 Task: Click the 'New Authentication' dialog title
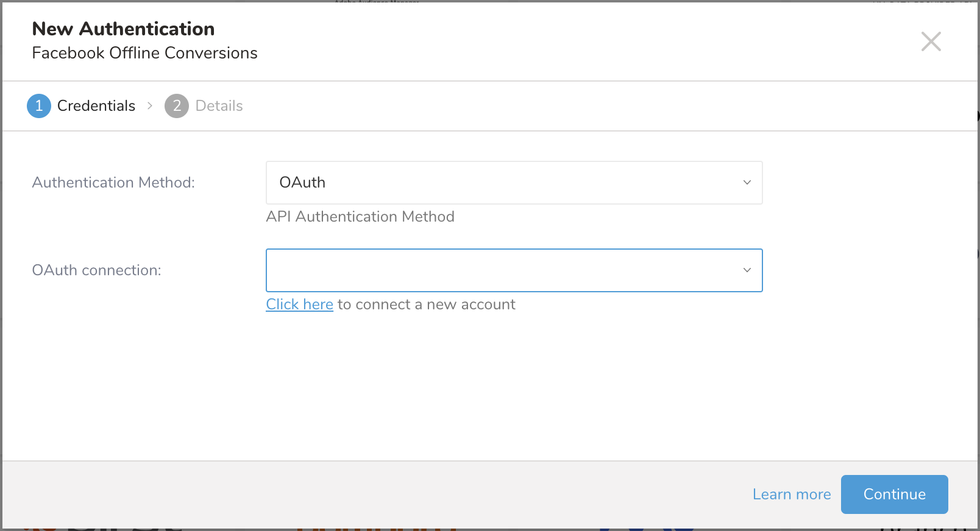(123, 29)
